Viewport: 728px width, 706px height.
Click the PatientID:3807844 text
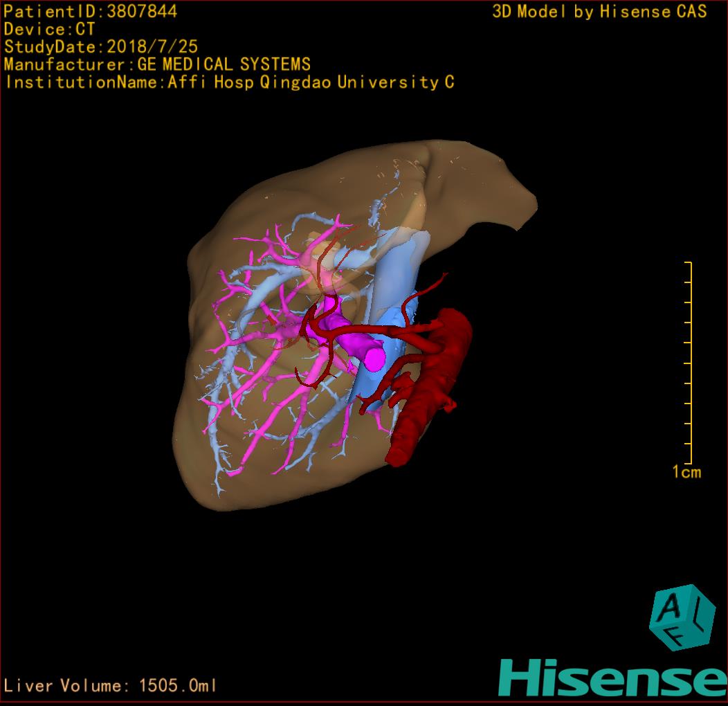(91, 11)
